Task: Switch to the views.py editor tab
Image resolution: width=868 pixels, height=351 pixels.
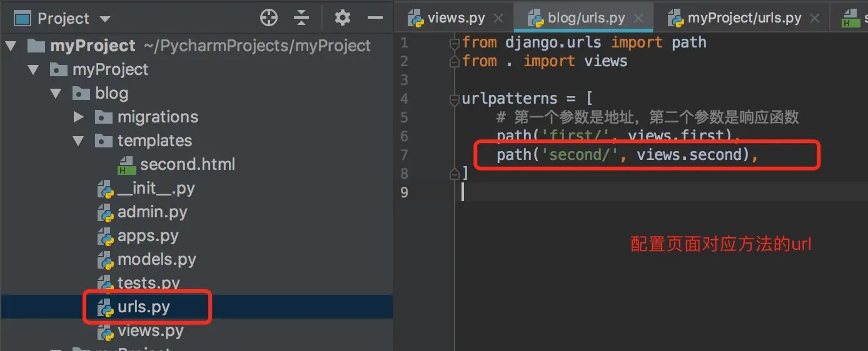Action: point(456,18)
